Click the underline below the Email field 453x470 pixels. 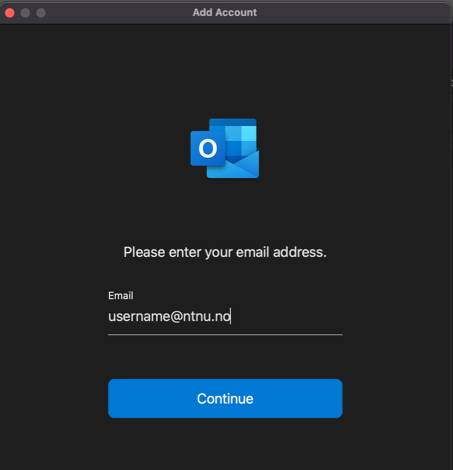[225, 334]
